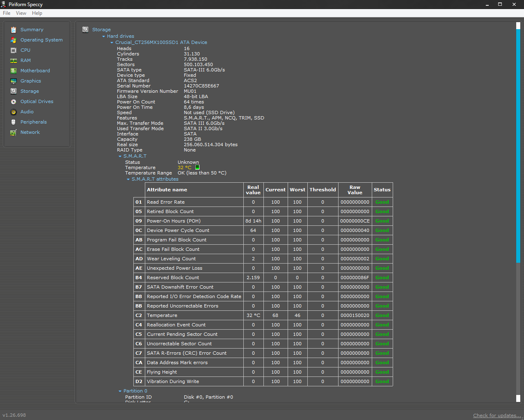
Task: Go to the Summary section
Action: (x=32, y=30)
